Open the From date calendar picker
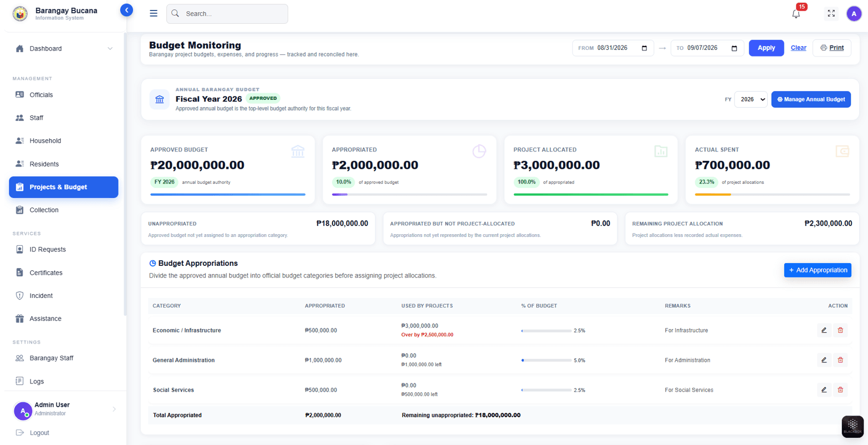Screen dimensions: 868x445 click(x=644, y=48)
